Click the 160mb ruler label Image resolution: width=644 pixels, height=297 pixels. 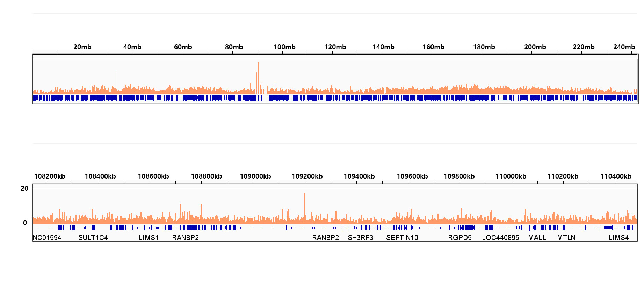click(x=433, y=47)
